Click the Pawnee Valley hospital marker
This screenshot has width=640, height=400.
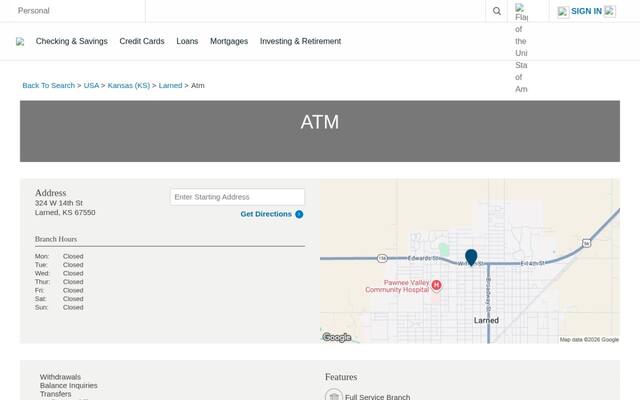pos(436,285)
